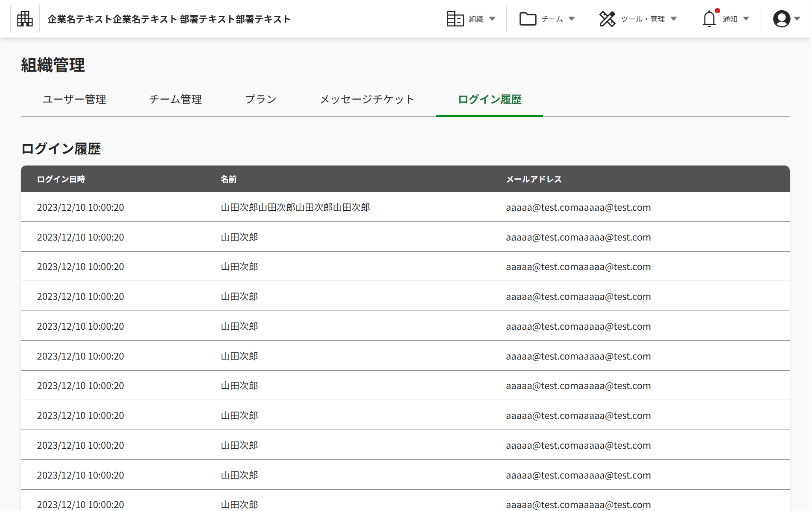Switch to the プラン tab
Screen dimensions: 812x511
(261, 99)
